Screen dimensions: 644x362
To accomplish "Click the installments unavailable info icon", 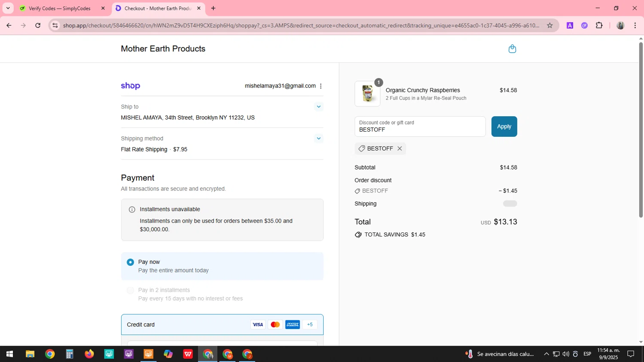I will click(132, 210).
